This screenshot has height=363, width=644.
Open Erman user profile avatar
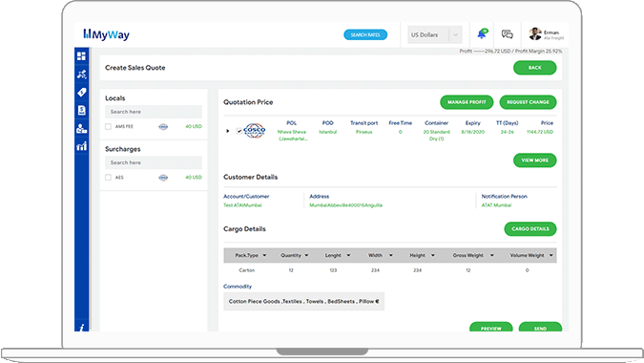[x=534, y=34]
